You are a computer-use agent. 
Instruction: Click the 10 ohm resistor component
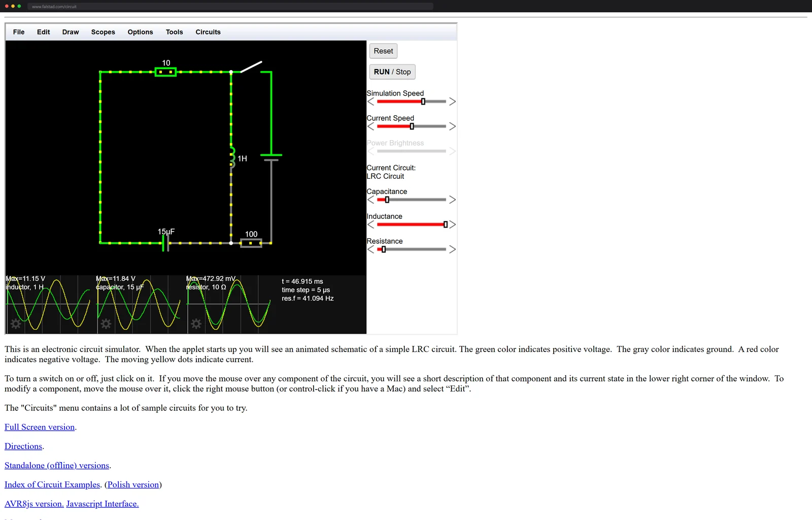point(165,72)
